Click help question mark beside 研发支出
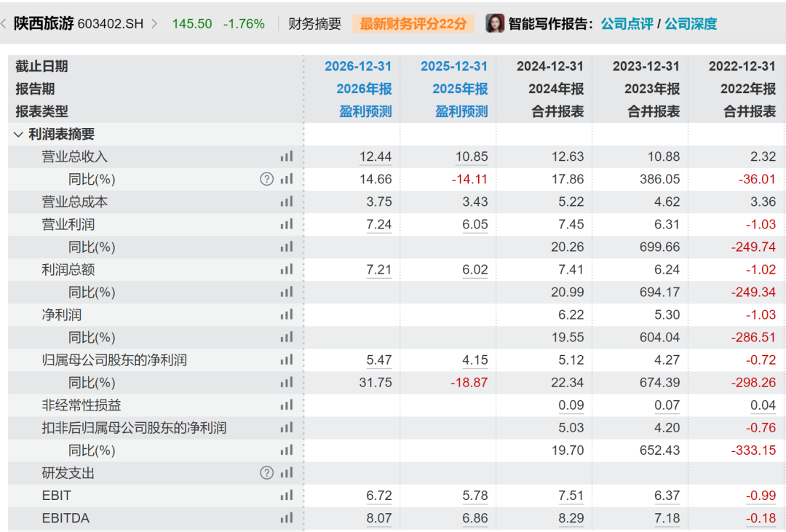The height and width of the screenshot is (532, 786). point(266,472)
